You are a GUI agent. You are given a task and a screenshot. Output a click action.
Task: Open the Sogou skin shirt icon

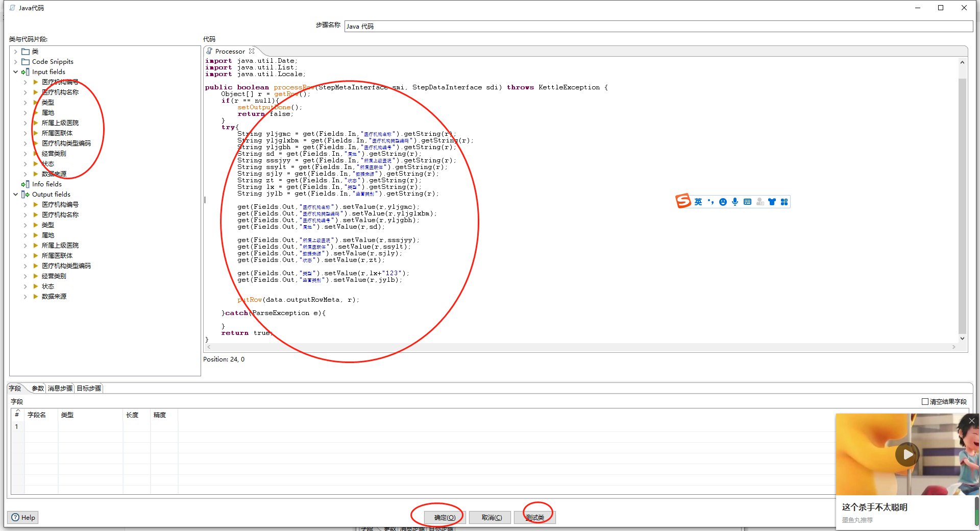(x=772, y=202)
